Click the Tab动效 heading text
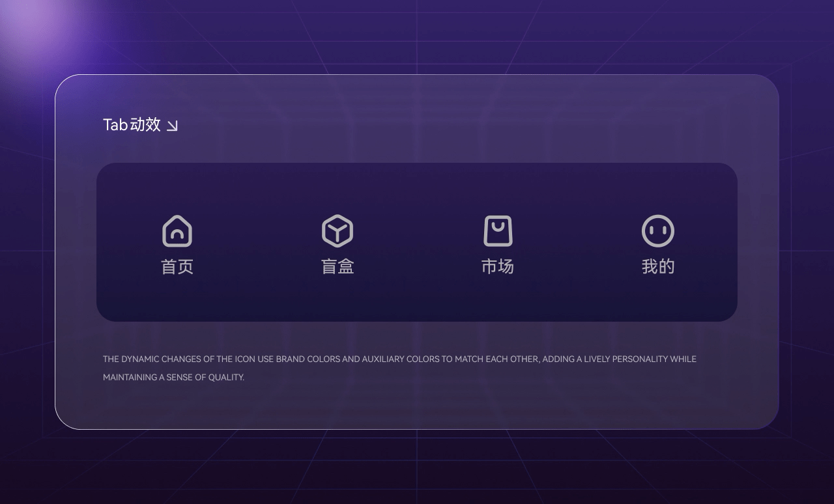834x504 pixels. tap(132, 124)
